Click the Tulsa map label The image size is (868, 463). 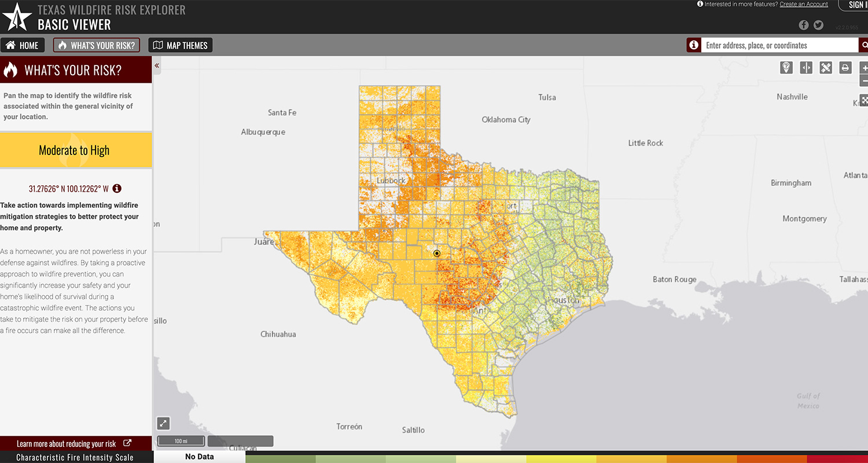click(x=547, y=97)
